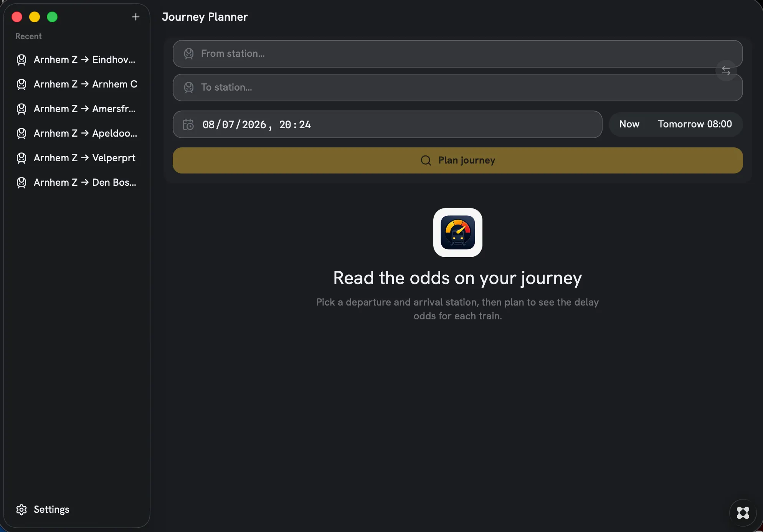Open recent trip Arnhem Z → Arnhem C
Viewport: 763px width, 532px height.
[x=77, y=84]
